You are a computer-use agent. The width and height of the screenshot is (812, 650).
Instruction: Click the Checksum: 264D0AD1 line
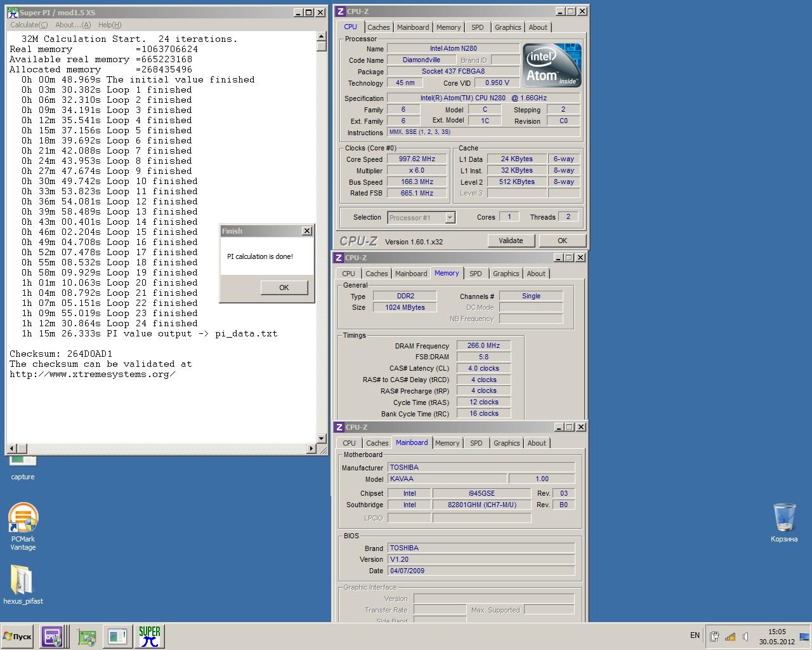pyautogui.click(x=61, y=354)
